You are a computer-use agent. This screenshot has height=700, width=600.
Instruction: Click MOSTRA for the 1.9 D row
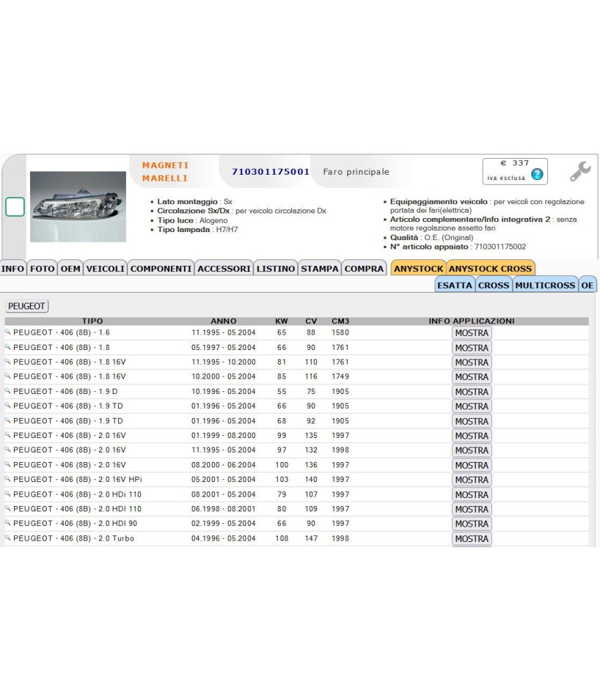(472, 391)
